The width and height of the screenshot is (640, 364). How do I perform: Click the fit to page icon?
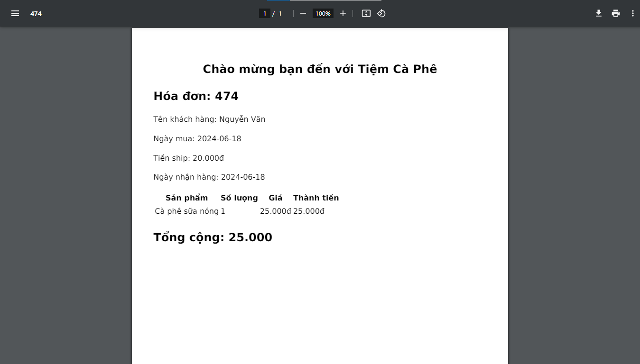click(x=366, y=13)
